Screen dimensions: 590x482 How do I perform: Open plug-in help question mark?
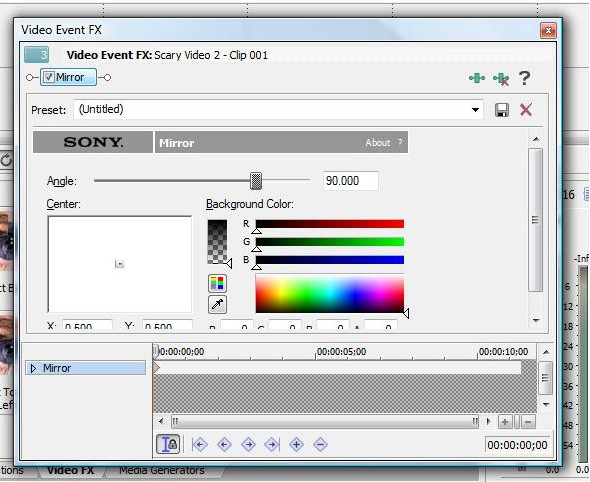pos(524,78)
